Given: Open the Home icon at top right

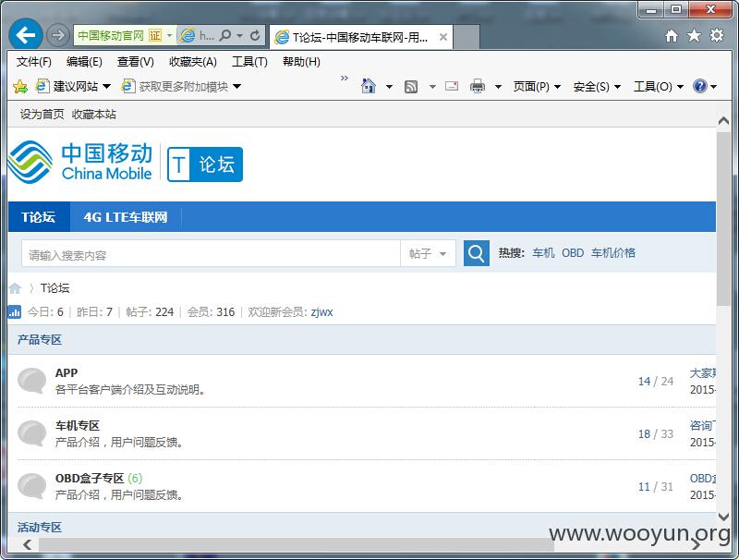Looking at the screenshot, I should click(x=672, y=35).
